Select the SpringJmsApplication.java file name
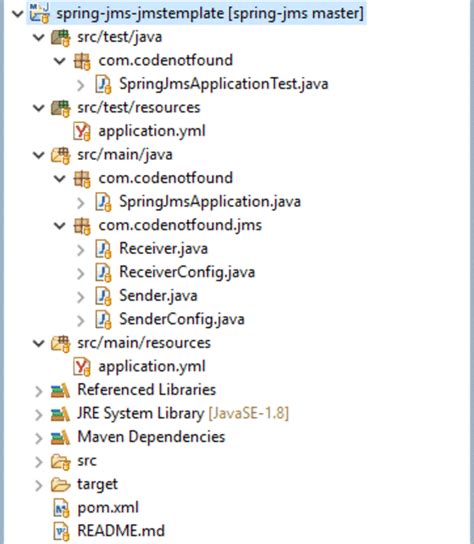Viewport: 474px width, 544px height. coord(210,202)
